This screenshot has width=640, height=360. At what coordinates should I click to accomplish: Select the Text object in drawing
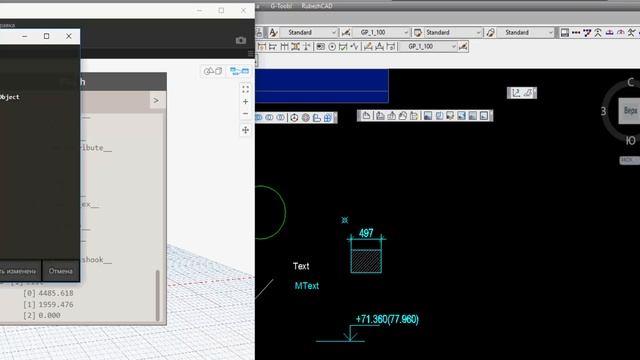pos(301,266)
